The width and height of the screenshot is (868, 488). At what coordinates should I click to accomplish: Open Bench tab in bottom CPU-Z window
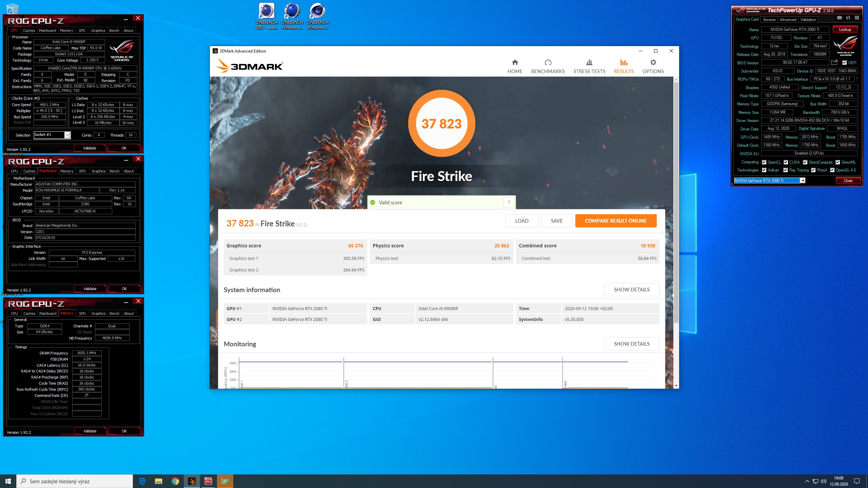(x=114, y=313)
